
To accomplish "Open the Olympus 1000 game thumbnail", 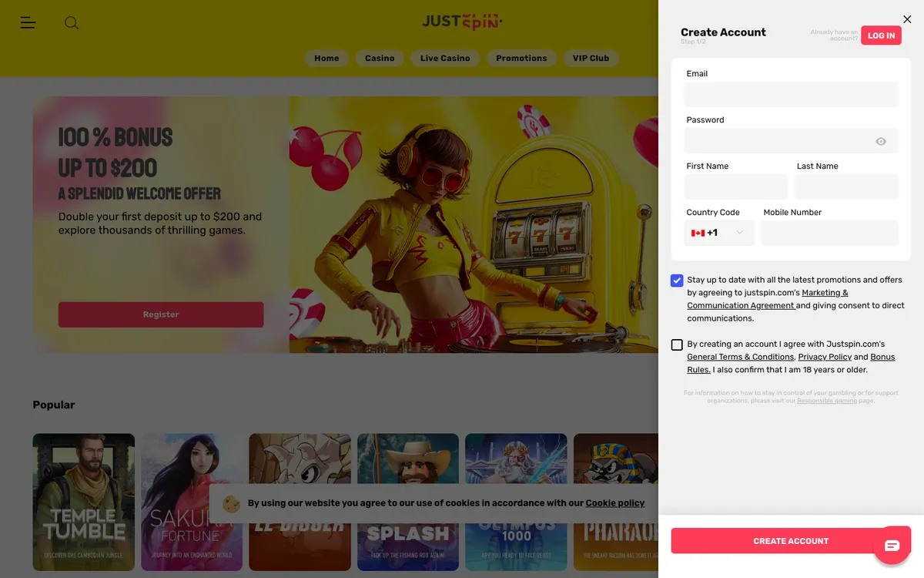I will tap(516, 502).
